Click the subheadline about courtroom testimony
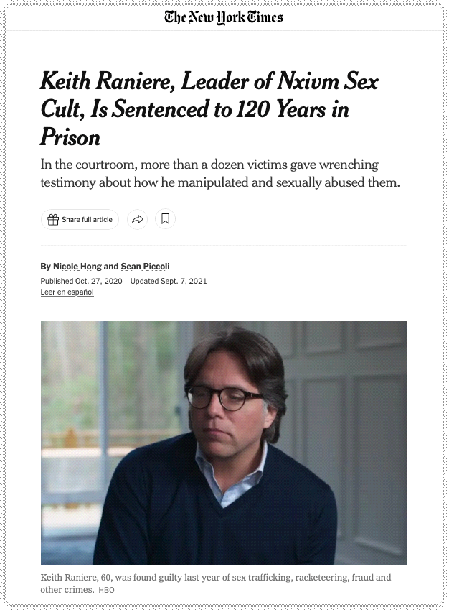The height and width of the screenshot is (610, 449). point(220,174)
